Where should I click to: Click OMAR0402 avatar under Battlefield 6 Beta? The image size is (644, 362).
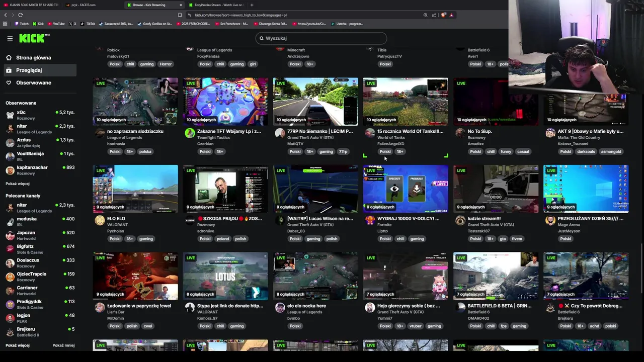click(460, 308)
